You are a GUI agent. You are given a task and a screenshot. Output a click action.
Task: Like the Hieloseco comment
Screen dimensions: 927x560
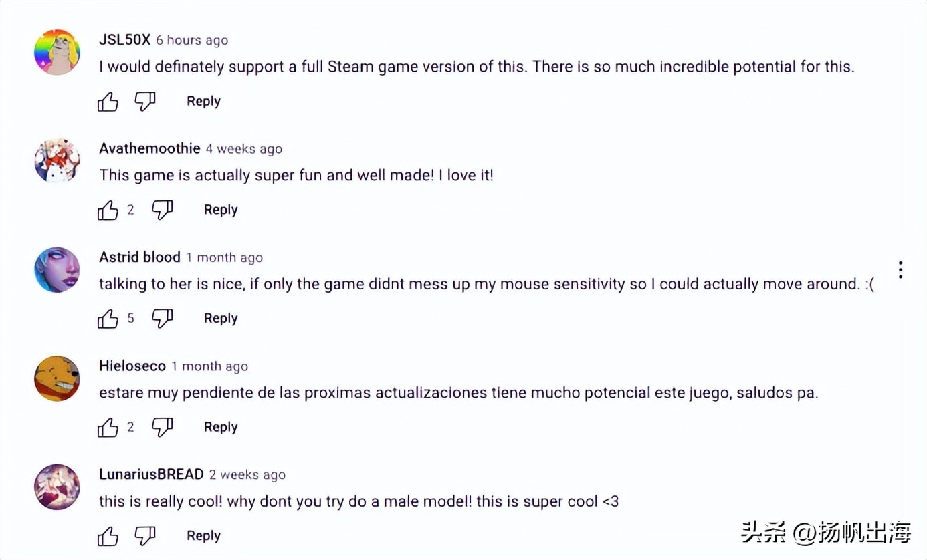pyautogui.click(x=108, y=428)
